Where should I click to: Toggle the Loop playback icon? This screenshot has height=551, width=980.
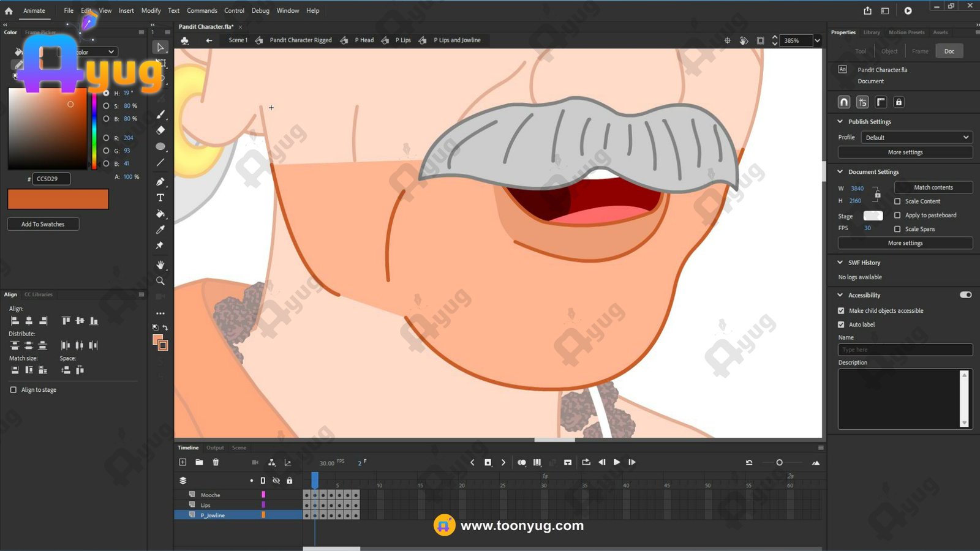click(586, 462)
